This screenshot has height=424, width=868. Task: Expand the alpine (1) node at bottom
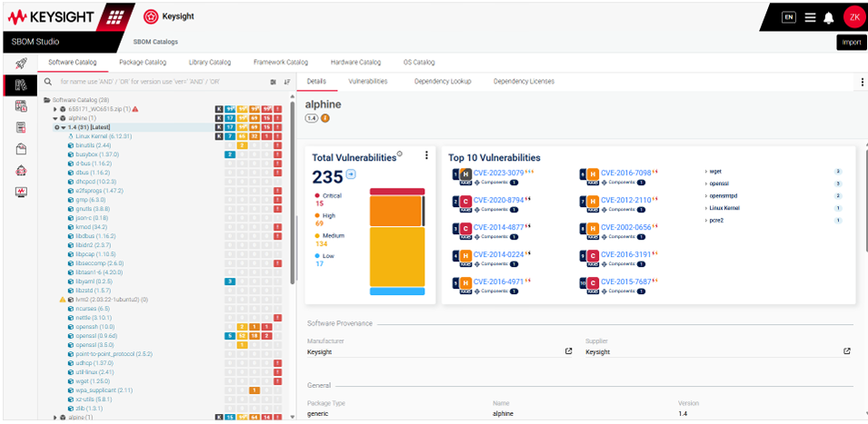55,418
